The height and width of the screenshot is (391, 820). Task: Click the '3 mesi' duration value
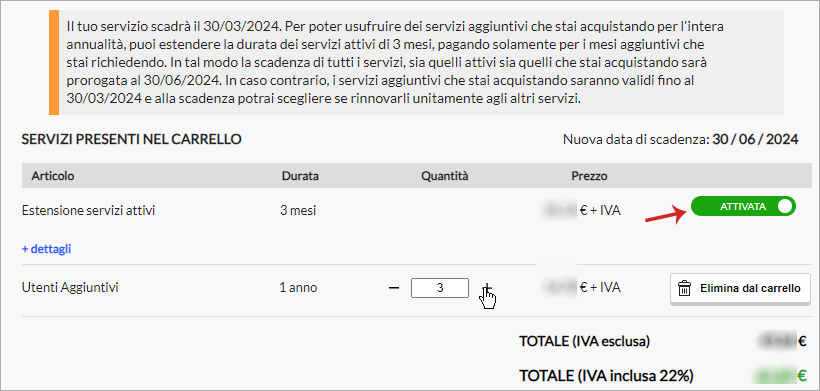point(298,211)
